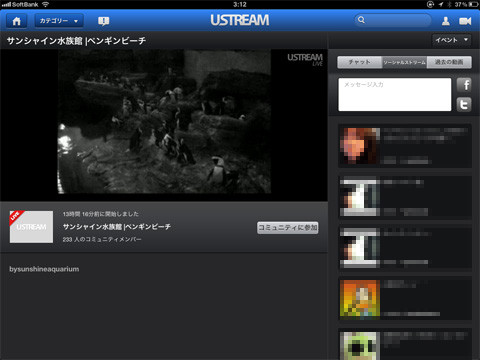This screenshot has width=480, height=360.
Task: Tap the 233 人のコミュニティメンバー text
Action: coord(102,239)
